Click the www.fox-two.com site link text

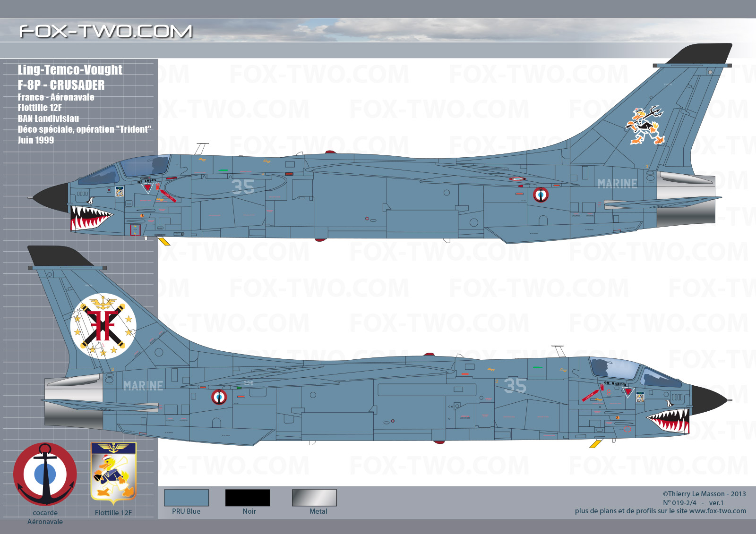pyautogui.click(x=718, y=511)
